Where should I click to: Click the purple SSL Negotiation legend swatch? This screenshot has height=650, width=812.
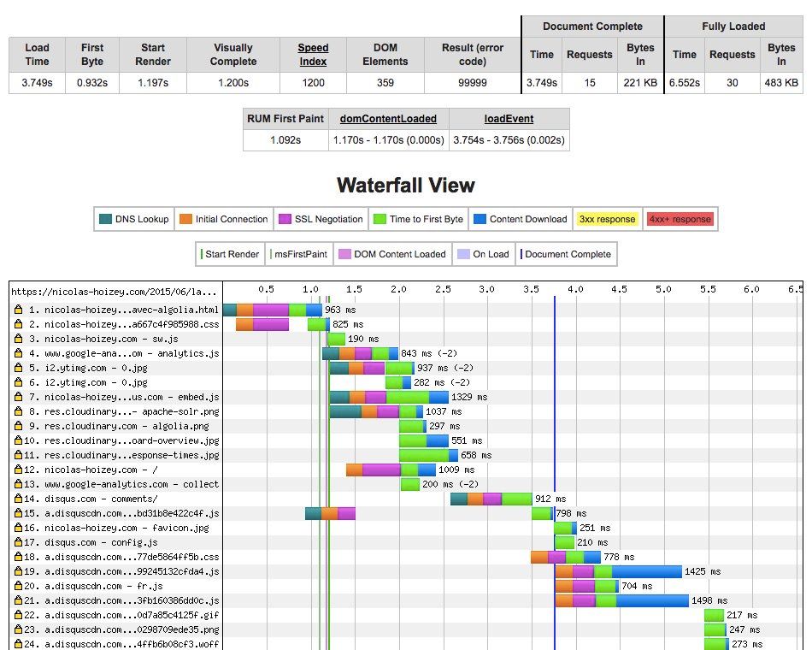click(285, 219)
